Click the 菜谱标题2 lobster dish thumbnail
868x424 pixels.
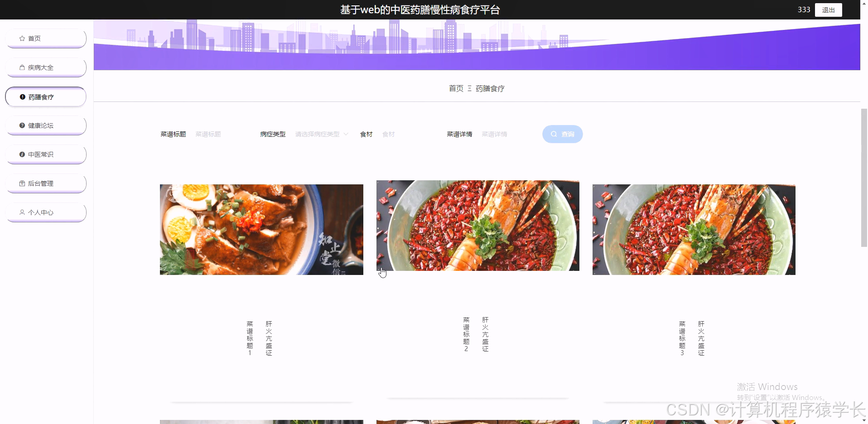coord(477,226)
